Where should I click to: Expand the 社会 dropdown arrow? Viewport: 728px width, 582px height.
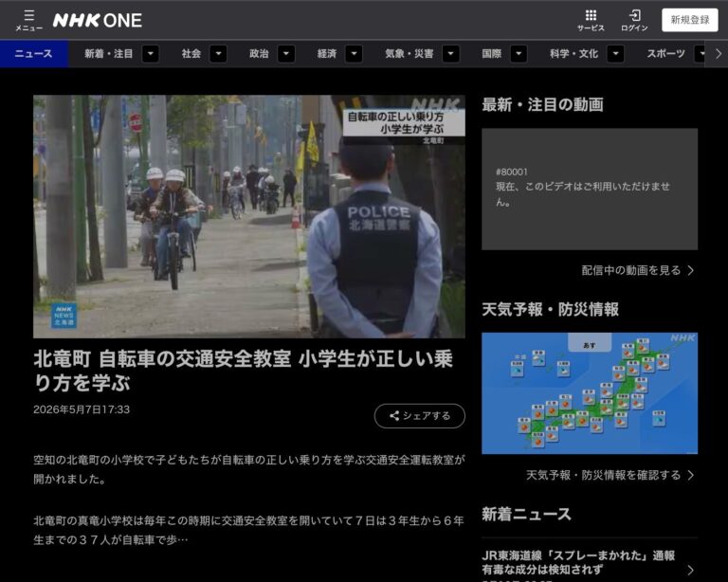pyautogui.click(x=218, y=54)
